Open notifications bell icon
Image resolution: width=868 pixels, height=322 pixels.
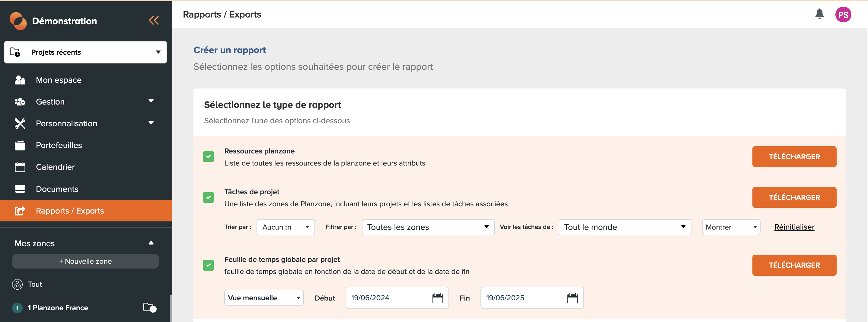click(819, 14)
